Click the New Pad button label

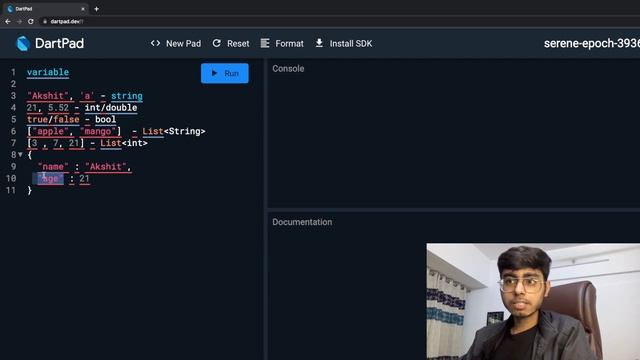tap(183, 43)
